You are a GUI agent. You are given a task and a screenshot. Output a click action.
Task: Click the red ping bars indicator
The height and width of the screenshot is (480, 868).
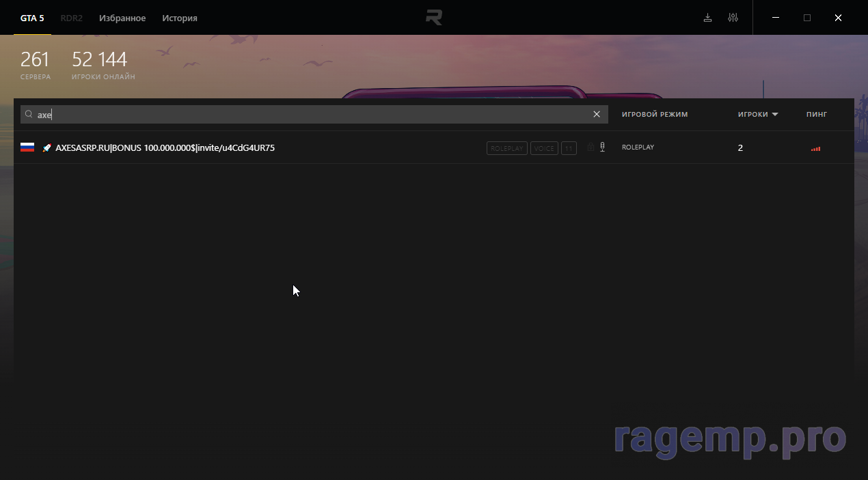[815, 147]
